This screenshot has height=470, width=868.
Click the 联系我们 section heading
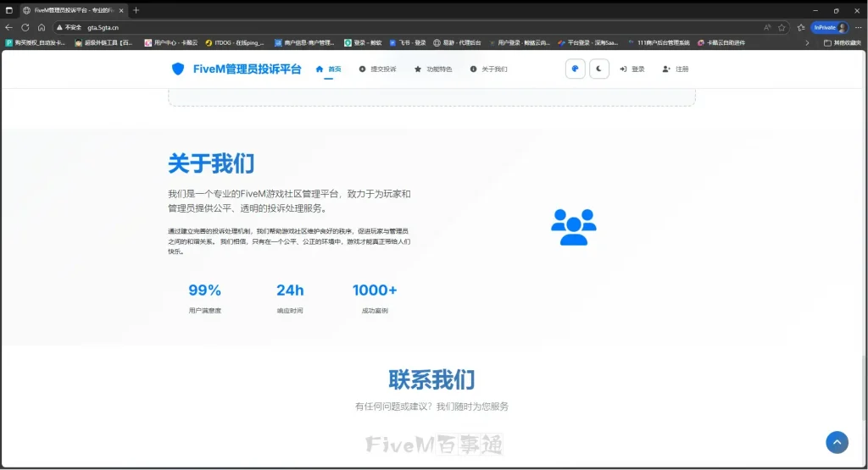pyautogui.click(x=431, y=380)
